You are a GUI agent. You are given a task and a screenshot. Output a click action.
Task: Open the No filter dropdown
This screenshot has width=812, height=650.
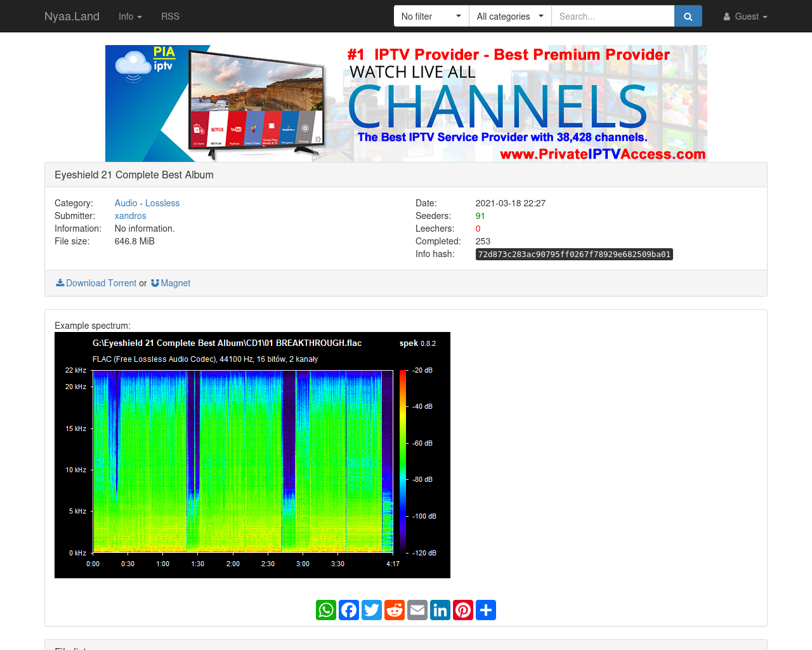(x=431, y=17)
